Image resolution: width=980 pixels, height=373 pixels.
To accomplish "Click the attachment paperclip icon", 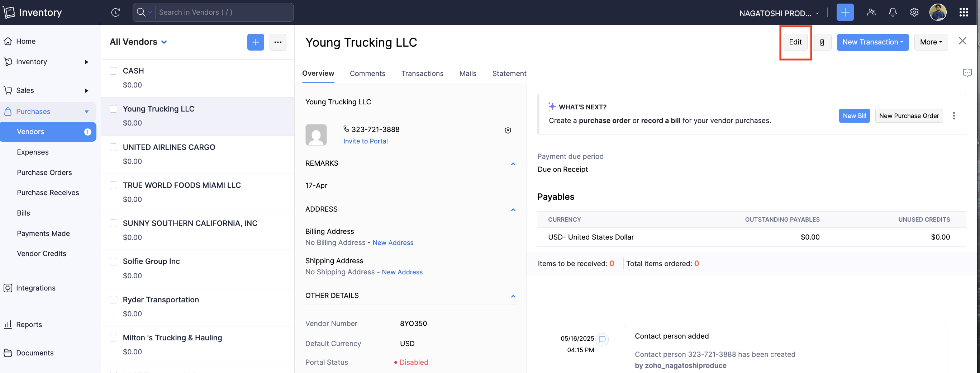I will click(x=822, y=42).
